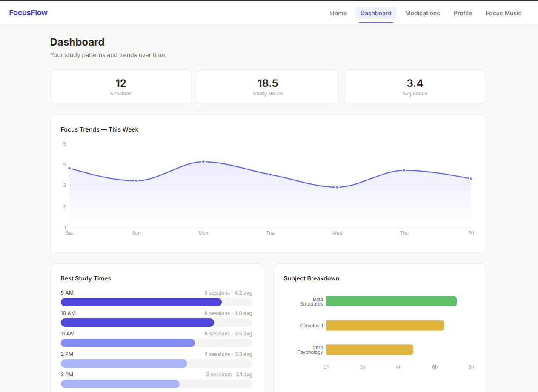Click the Wednesday data point on chart

pyautogui.click(x=337, y=187)
